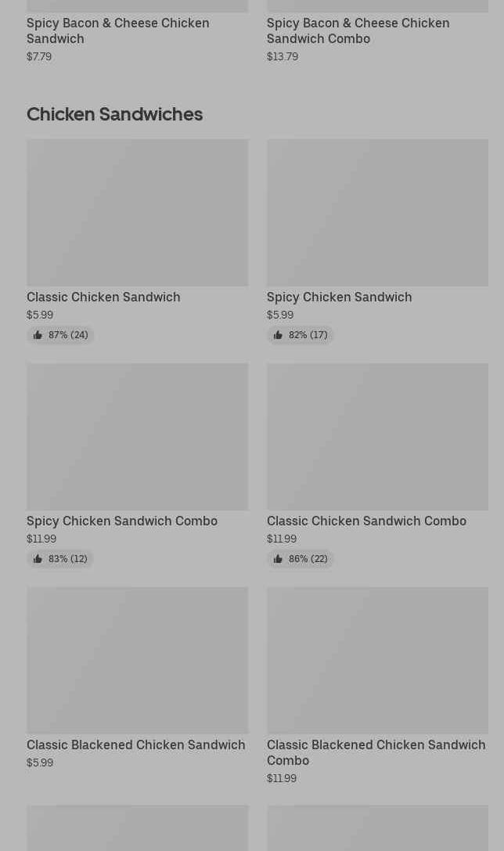This screenshot has height=851, width=504.
Task: Select the Spicy Chicken Sandwich Combo image
Action: 137,436
